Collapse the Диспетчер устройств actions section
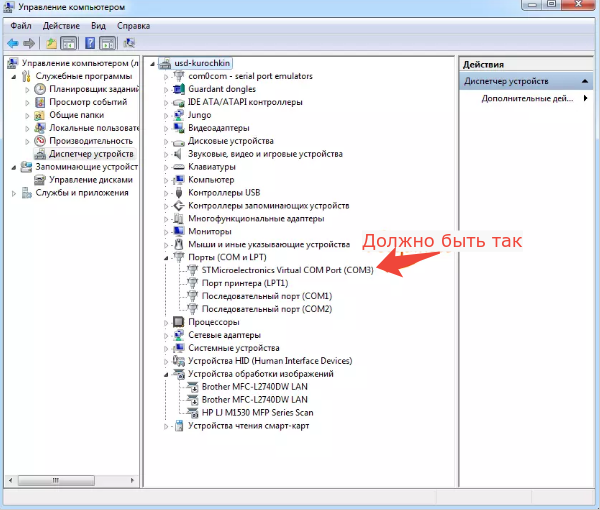The width and height of the screenshot is (600, 510). [x=585, y=81]
